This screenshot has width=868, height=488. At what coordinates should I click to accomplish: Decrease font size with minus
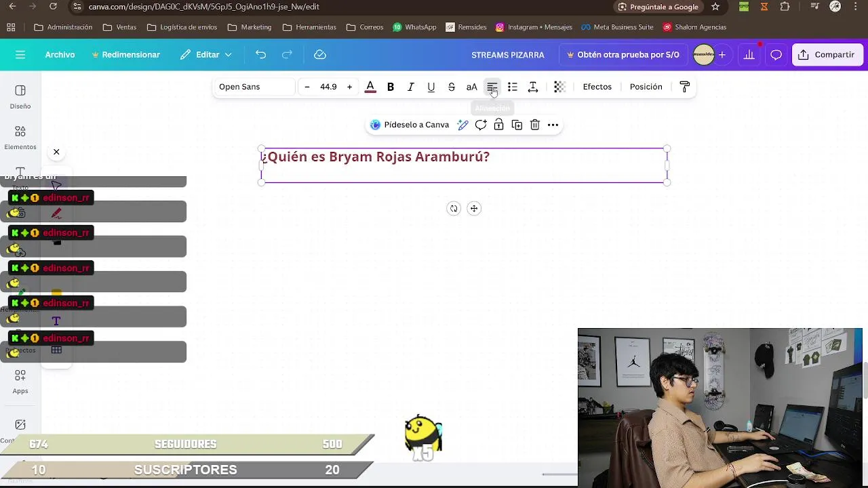coord(307,87)
